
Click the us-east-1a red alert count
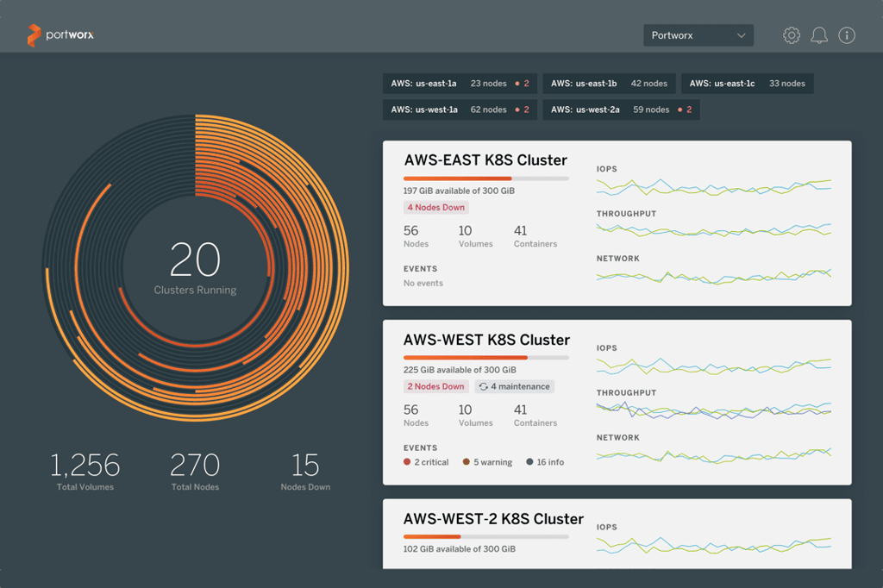(x=522, y=84)
